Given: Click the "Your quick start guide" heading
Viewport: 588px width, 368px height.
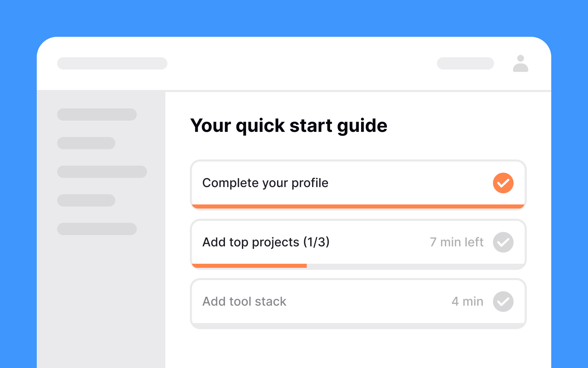Looking at the screenshot, I should (x=289, y=126).
